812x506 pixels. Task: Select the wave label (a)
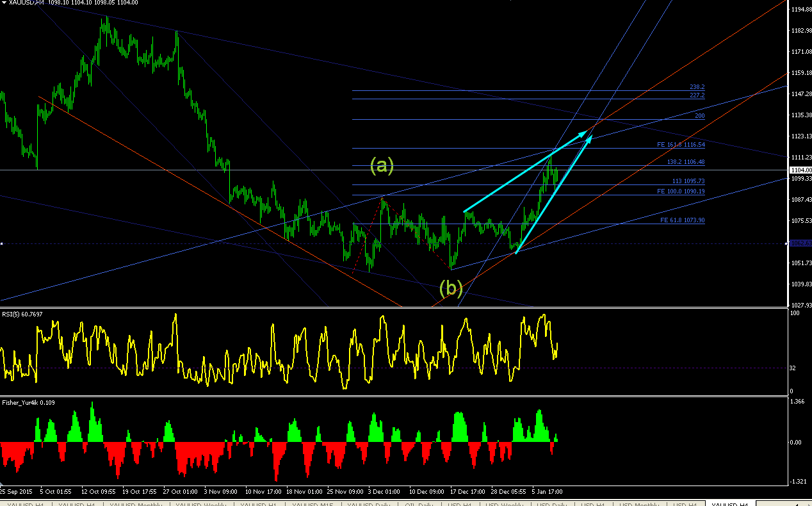pos(382,165)
